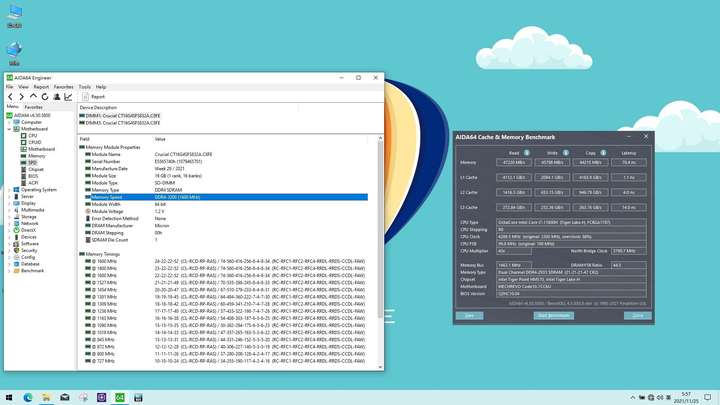Open the Tools menu

(84, 87)
